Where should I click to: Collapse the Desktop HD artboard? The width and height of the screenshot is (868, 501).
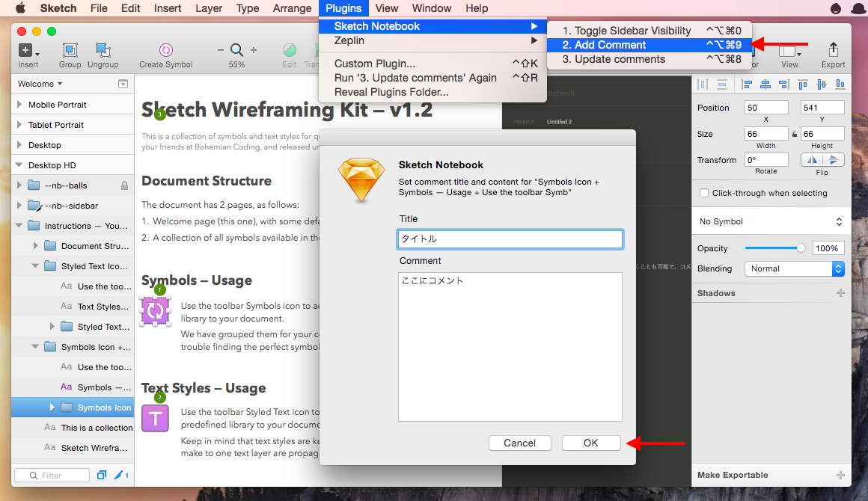19,165
